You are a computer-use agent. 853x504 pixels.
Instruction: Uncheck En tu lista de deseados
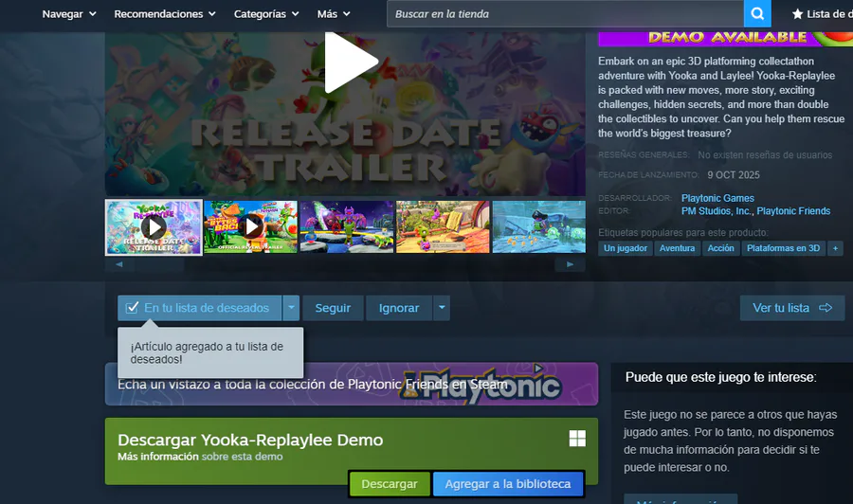200,308
